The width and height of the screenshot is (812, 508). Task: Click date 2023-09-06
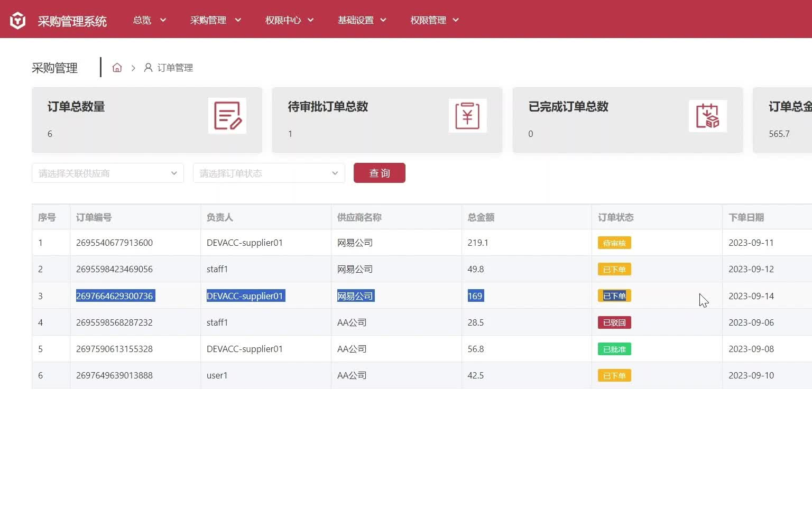pos(751,322)
